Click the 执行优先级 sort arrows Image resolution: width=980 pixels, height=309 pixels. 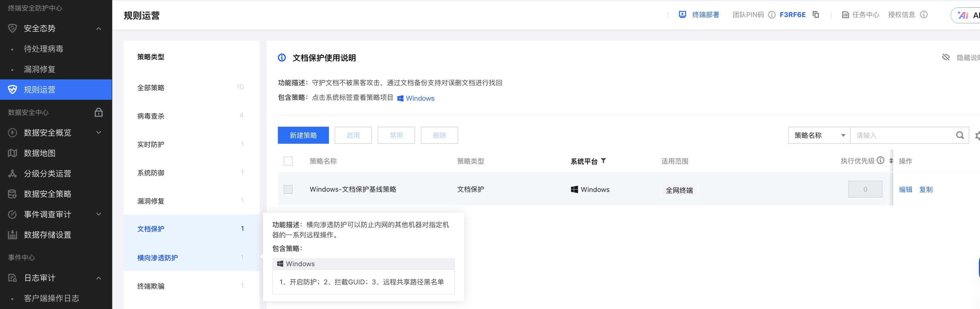[891, 161]
